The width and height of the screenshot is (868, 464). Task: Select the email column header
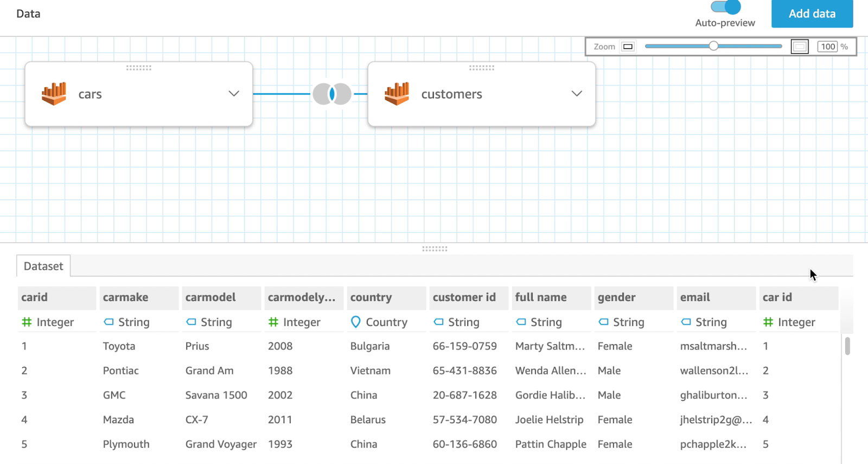[717, 297]
